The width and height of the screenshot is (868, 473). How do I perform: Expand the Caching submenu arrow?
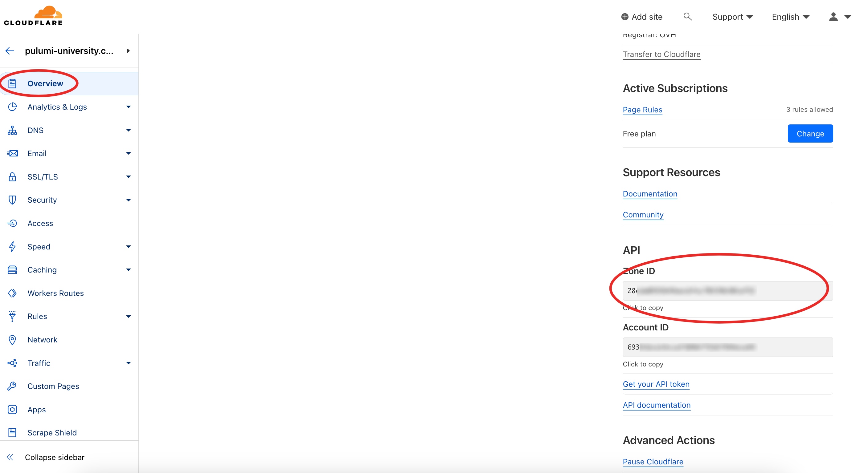pyautogui.click(x=128, y=270)
